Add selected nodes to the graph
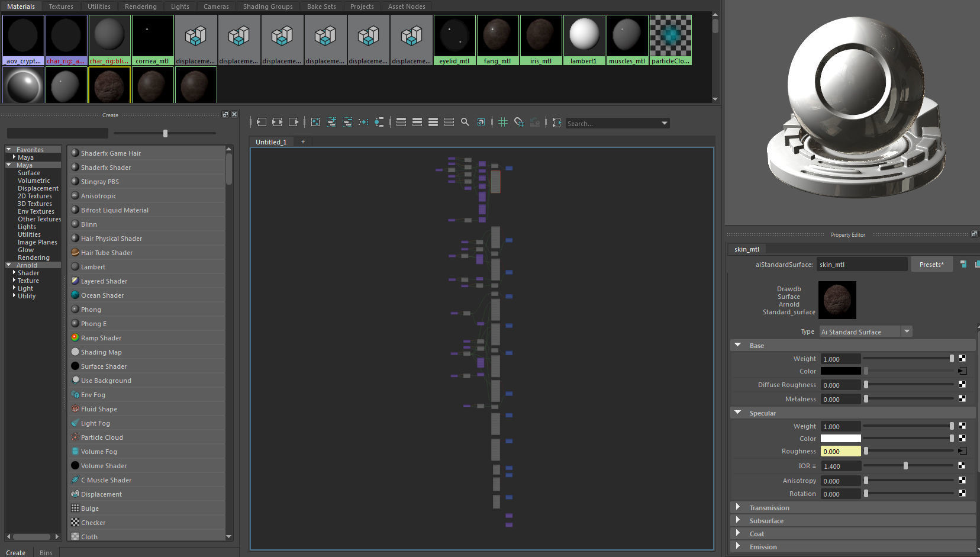Screen dimensions: 980x557 coord(331,122)
